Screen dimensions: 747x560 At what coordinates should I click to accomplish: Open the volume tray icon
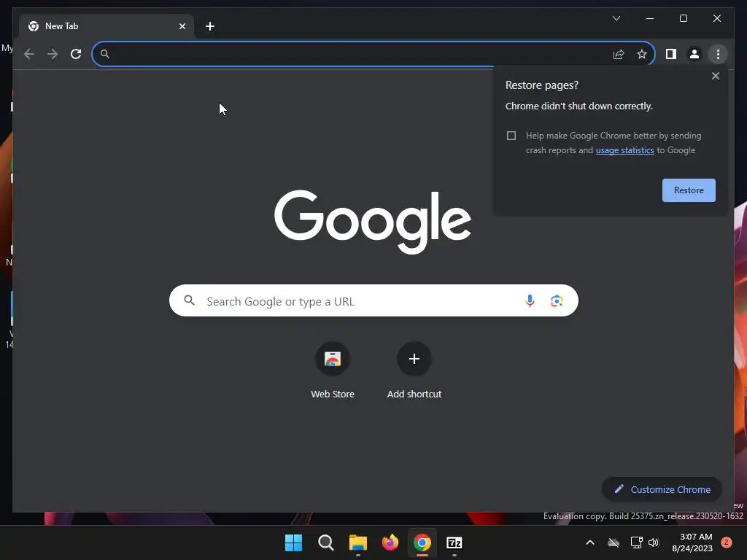tap(654, 542)
